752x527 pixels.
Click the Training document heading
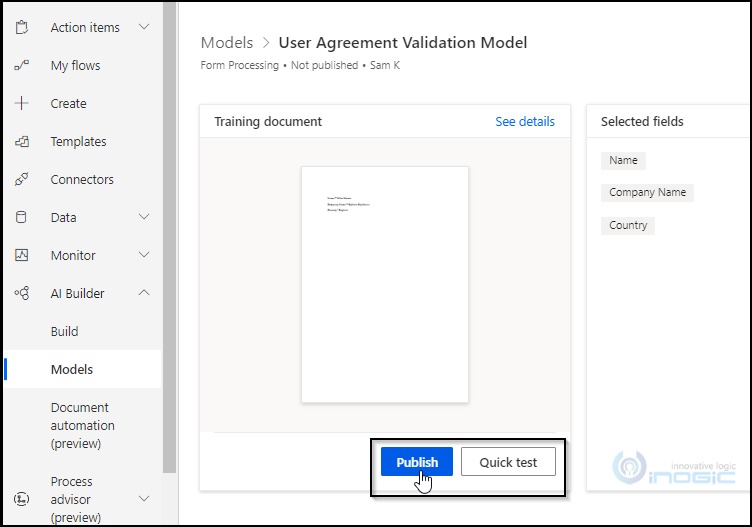(268, 121)
